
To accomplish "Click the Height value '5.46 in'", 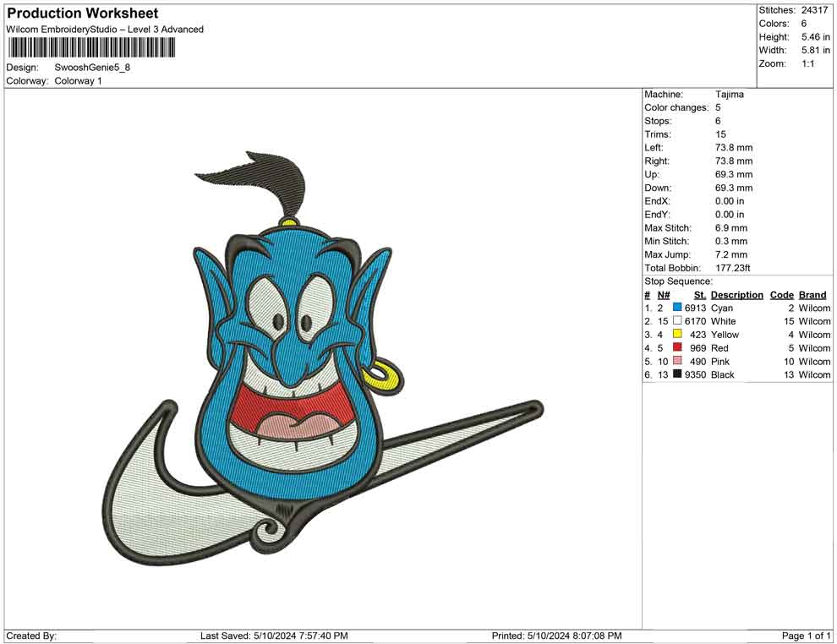I will point(816,37).
